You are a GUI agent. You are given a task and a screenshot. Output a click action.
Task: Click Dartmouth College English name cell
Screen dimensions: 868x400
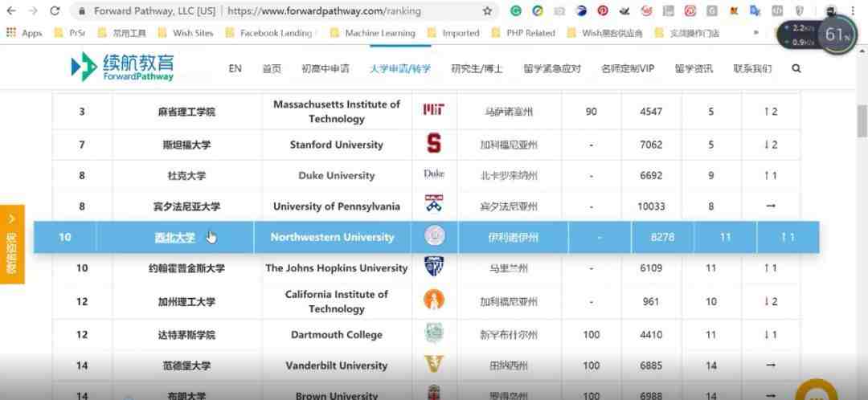pyautogui.click(x=337, y=335)
